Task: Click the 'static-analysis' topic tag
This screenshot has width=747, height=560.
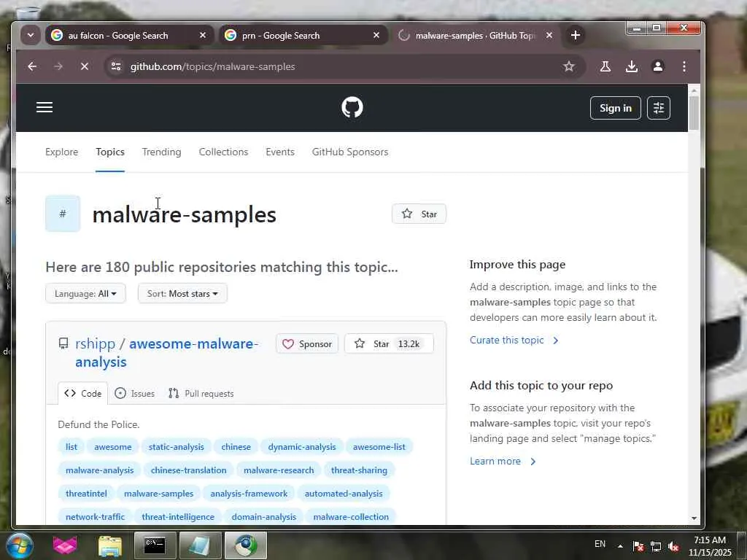Action: (177, 447)
